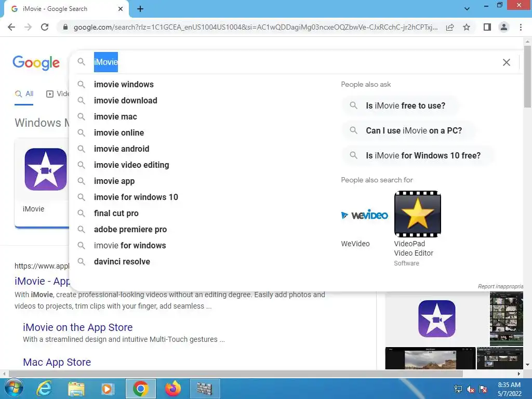This screenshot has width=532, height=399.
Task: Open the tab search chevron dropdown
Action: [467, 8]
